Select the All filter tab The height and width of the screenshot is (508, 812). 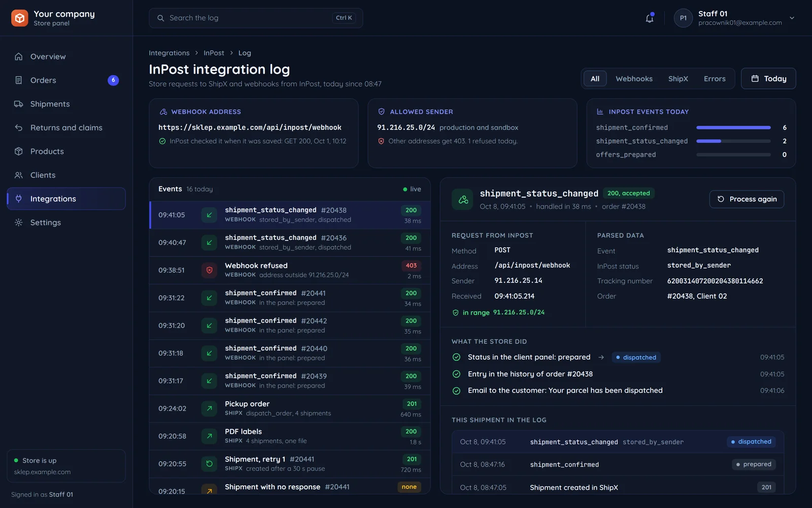coord(595,79)
